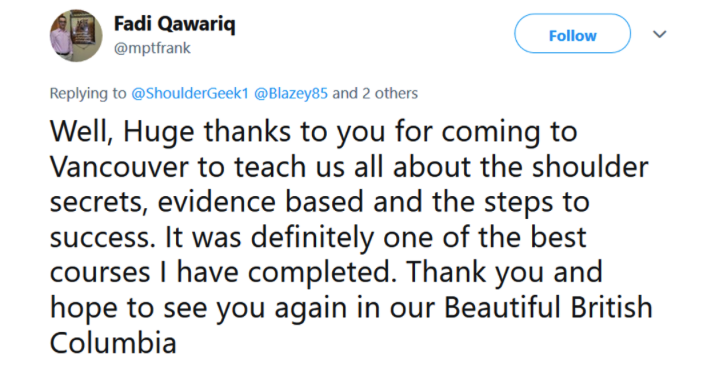Click the 'Replying to' label text
This screenshot has height=367, width=715.
(88, 93)
